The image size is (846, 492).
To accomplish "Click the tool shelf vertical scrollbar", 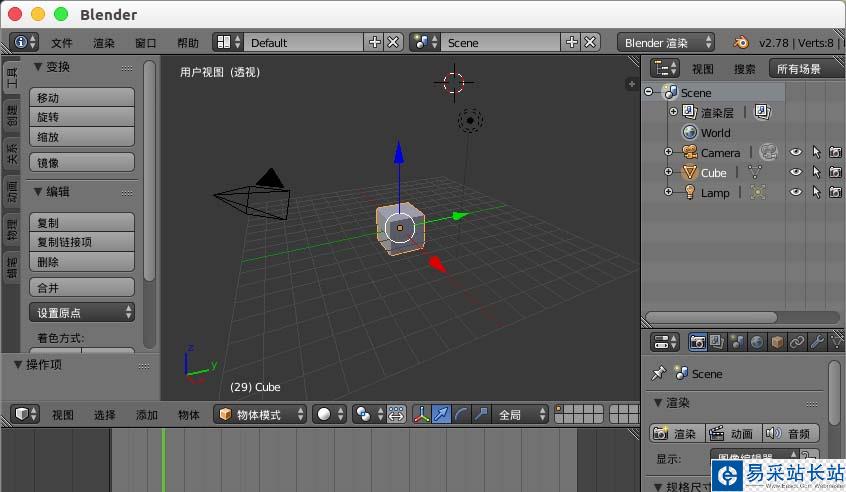I will 149,170.
